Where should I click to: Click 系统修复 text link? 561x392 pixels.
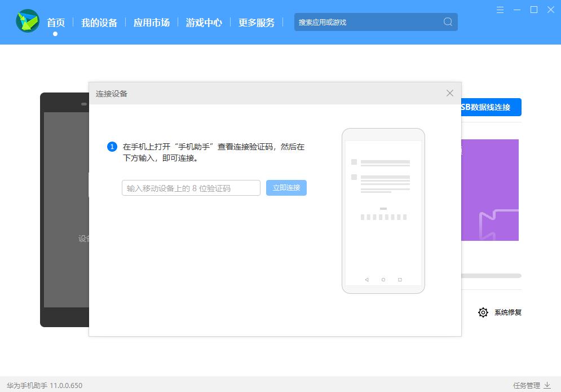(509, 312)
